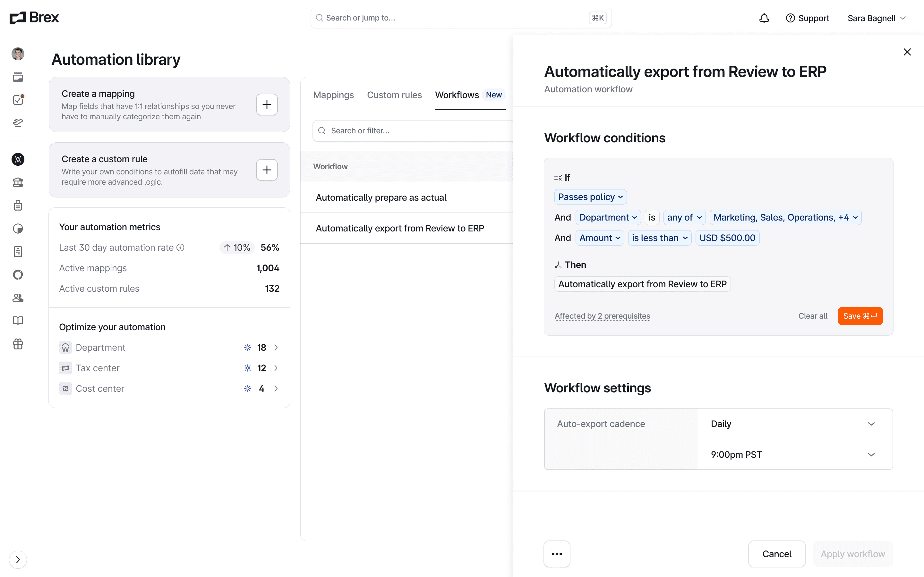The width and height of the screenshot is (924, 577).
Task: Expand the sidebar with arrow button
Action: [x=18, y=559]
